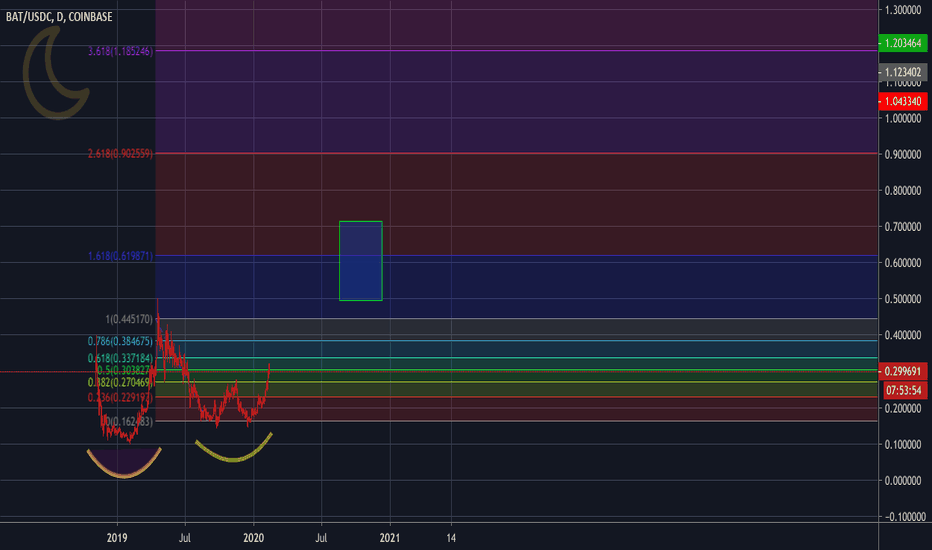Click the 1.300000 price axis label
Screen dimensions: 932x550
[x=903, y=10]
